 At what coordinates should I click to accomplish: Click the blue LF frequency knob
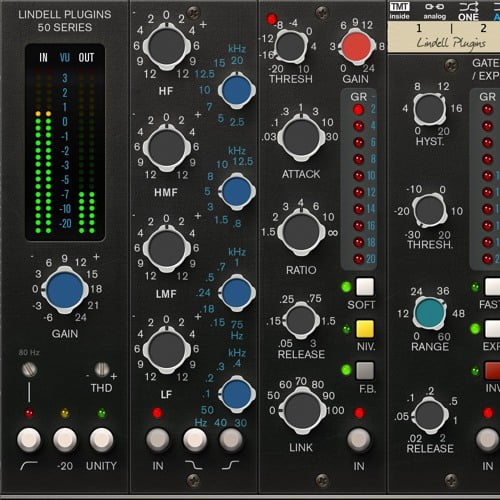237,394
